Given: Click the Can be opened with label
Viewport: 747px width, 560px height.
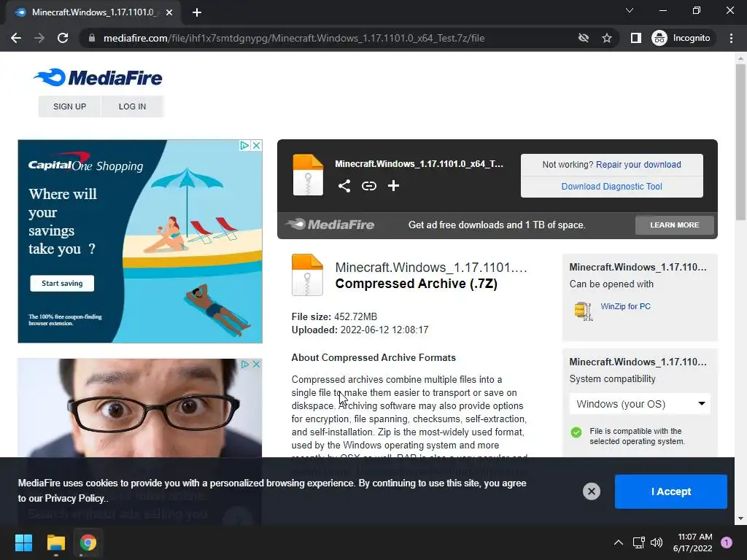Looking at the screenshot, I should (611, 284).
